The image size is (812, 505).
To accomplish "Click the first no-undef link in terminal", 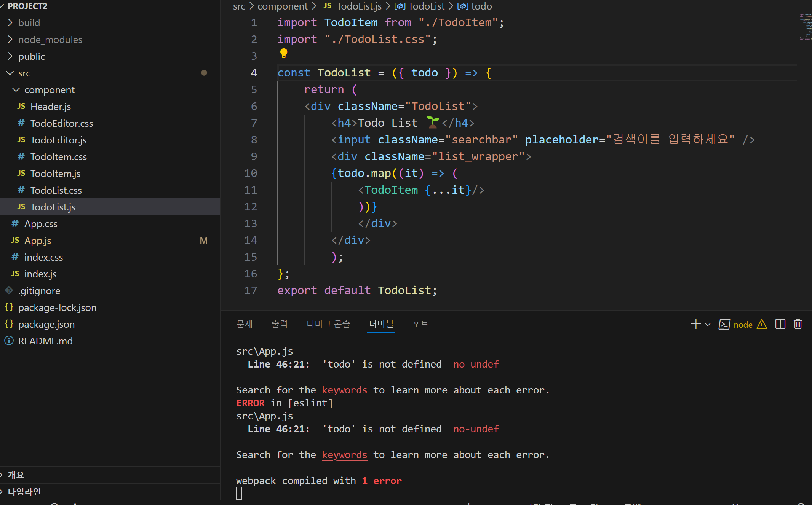I will pyautogui.click(x=476, y=364).
